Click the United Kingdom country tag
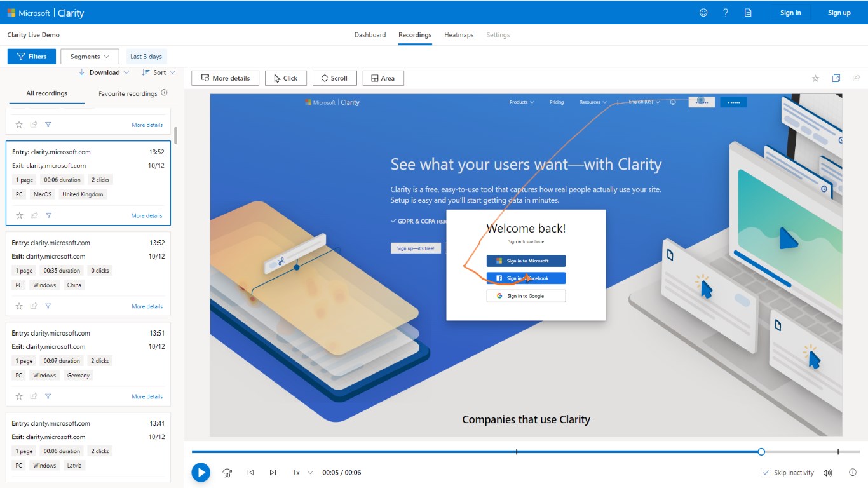868x488 pixels. (83, 194)
